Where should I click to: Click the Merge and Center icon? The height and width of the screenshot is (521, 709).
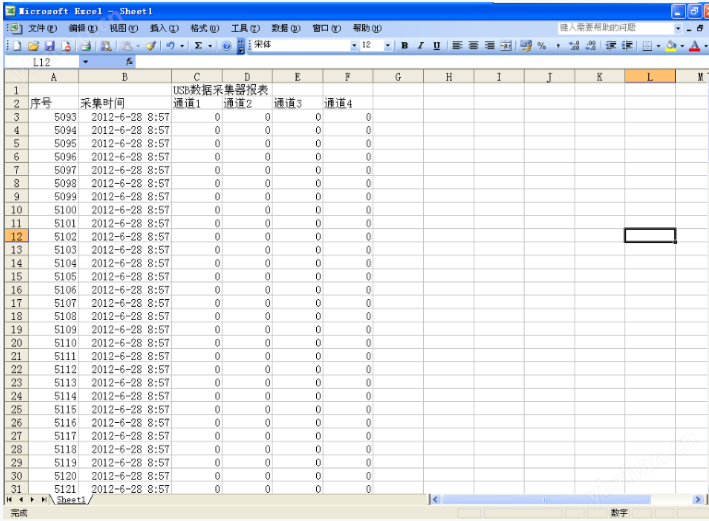pos(506,46)
